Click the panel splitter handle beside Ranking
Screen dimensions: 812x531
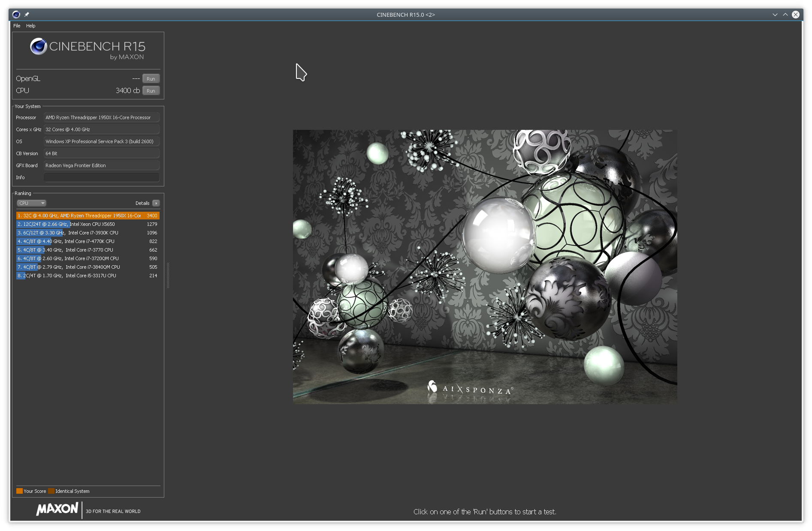pyautogui.click(x=168, y=275)
